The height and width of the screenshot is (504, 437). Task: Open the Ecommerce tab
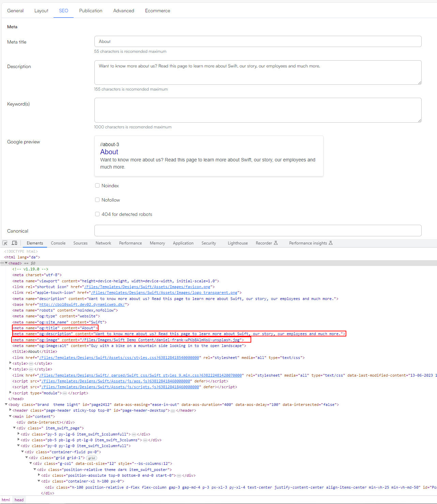point(157,11)
